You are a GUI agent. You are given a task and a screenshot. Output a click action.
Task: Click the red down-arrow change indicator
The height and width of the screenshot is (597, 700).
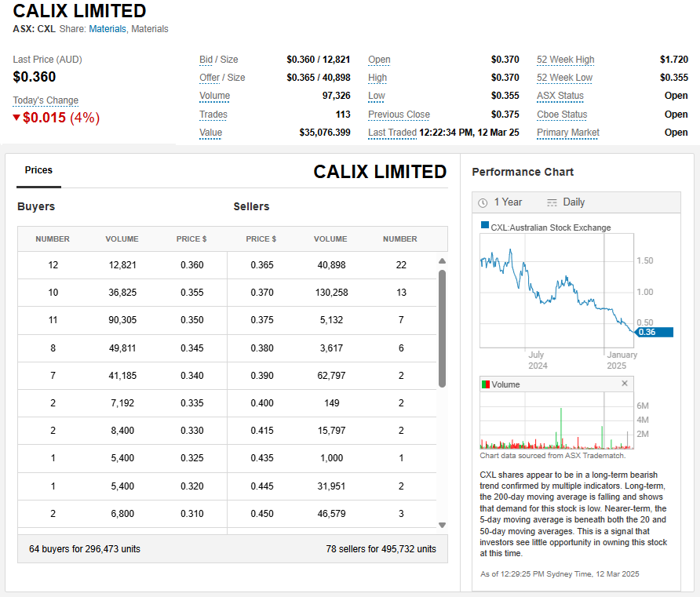16,118
